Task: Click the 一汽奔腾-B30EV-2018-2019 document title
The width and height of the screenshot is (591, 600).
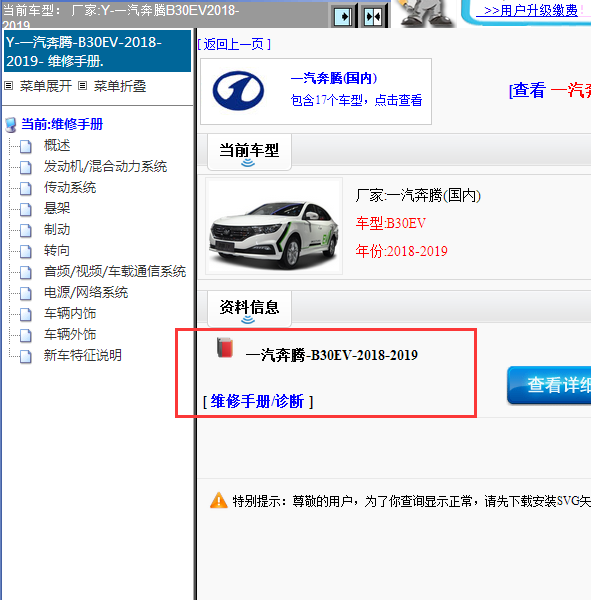Action: pyautogui.click(x=331, y=355)
